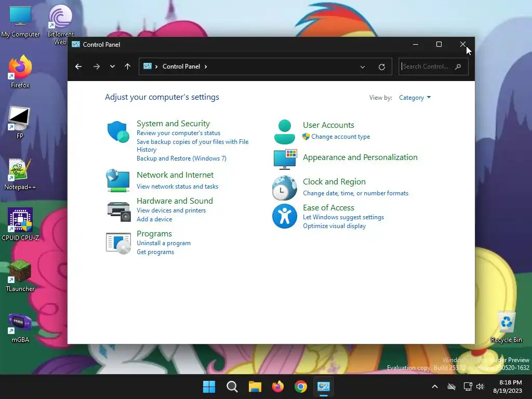Open the Programs category icon
This screenshot has width=532, height=399.
118,243
